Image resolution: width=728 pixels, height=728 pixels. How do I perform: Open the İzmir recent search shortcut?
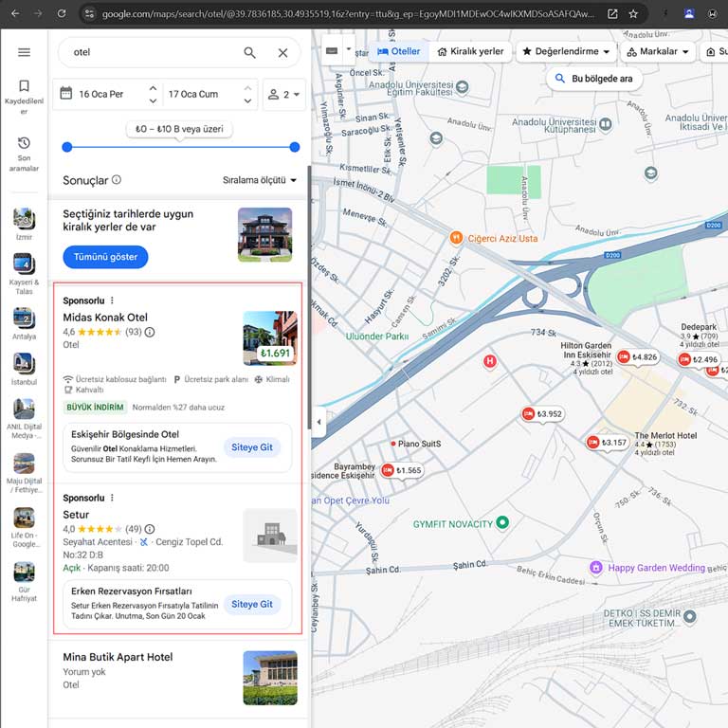pos(24,225)
